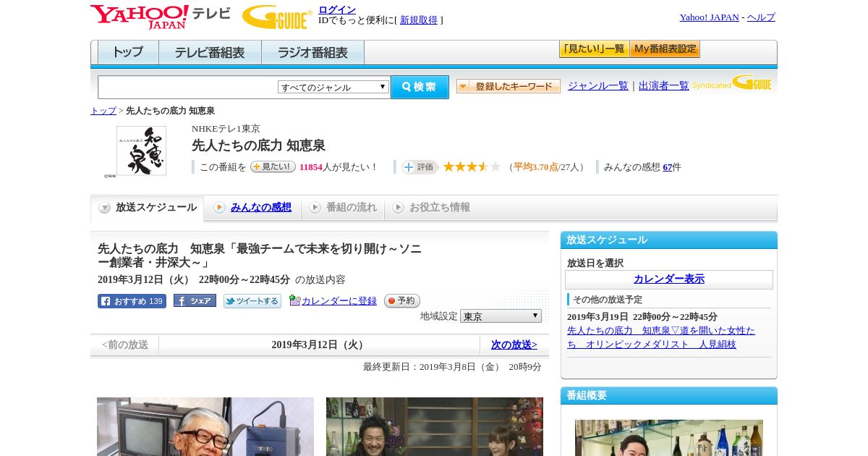This screenshot has height=456, width=868.
Task: Click the <前の放送 previous broadcast button
Action: click(125, 345)
